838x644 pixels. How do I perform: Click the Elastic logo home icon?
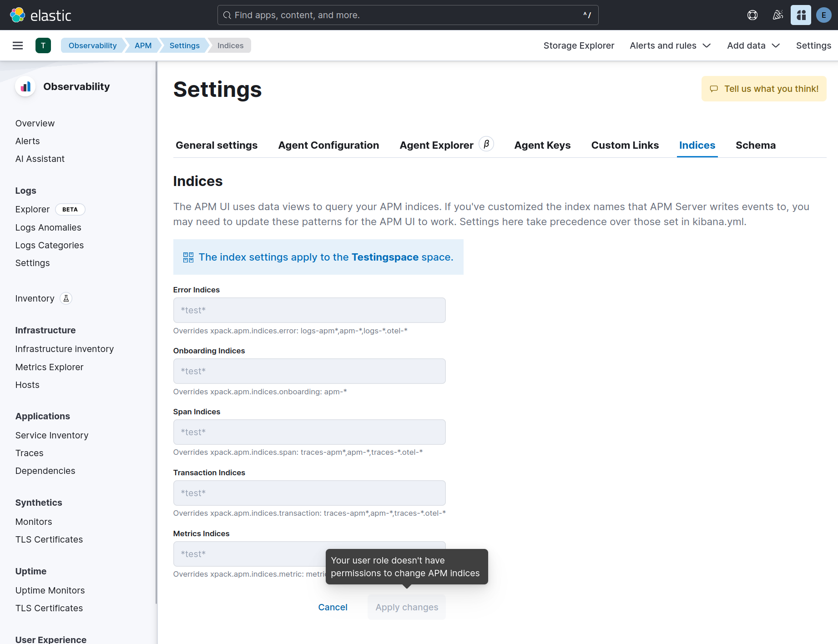(17, 15)
